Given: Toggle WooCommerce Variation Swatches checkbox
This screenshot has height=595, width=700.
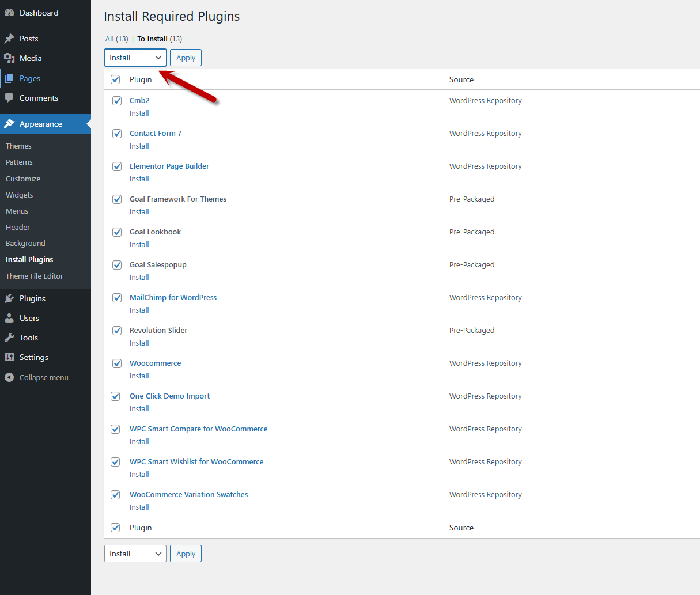Looking at the screenshot, I should 115,495.
